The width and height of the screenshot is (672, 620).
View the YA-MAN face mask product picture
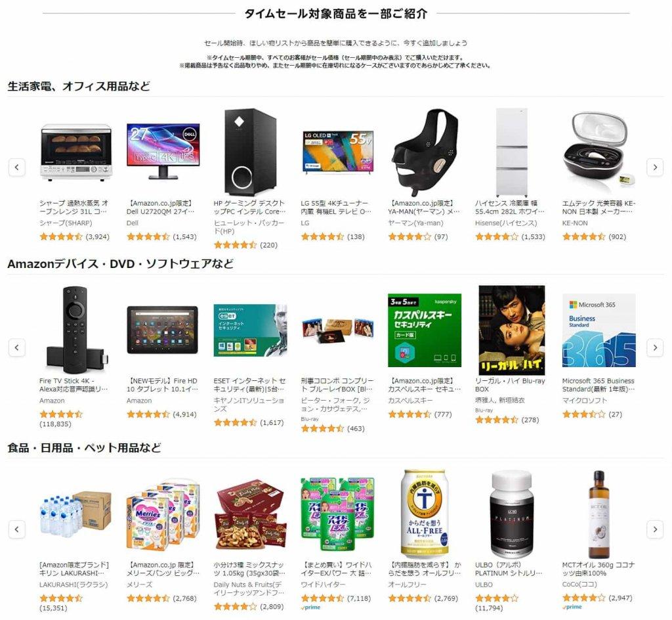pyautogui.click(x=425, y=152)
